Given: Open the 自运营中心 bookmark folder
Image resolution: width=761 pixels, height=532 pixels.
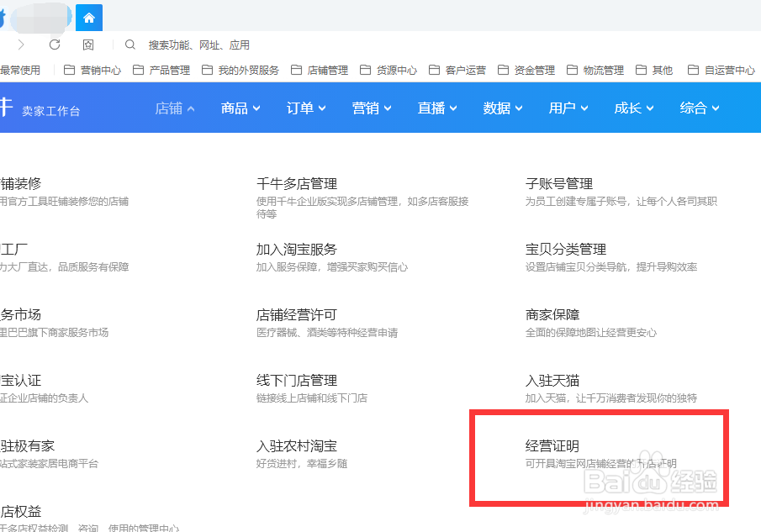Looking at the screenshot, I should (x=721, y=71).
